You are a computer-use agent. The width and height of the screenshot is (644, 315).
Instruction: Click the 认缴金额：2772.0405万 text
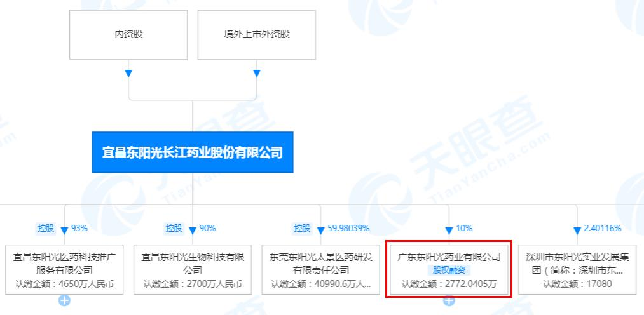[449, 284]
